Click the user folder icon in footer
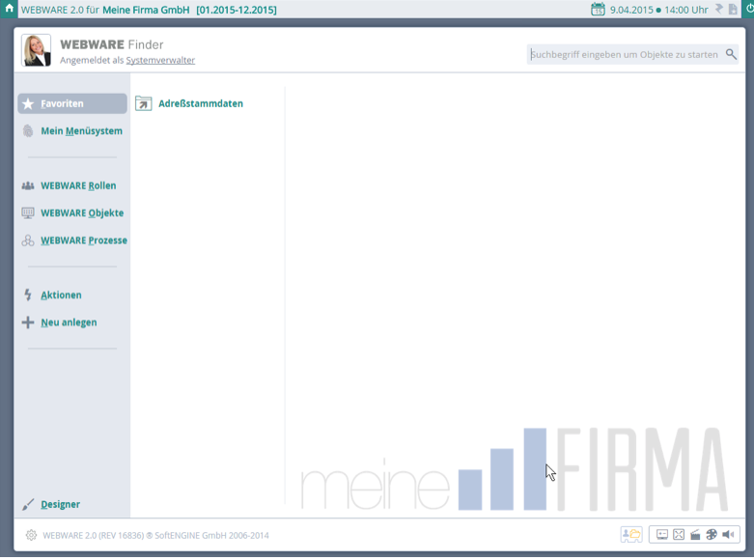This screenshot has height=560, width=754. point(631,535)
